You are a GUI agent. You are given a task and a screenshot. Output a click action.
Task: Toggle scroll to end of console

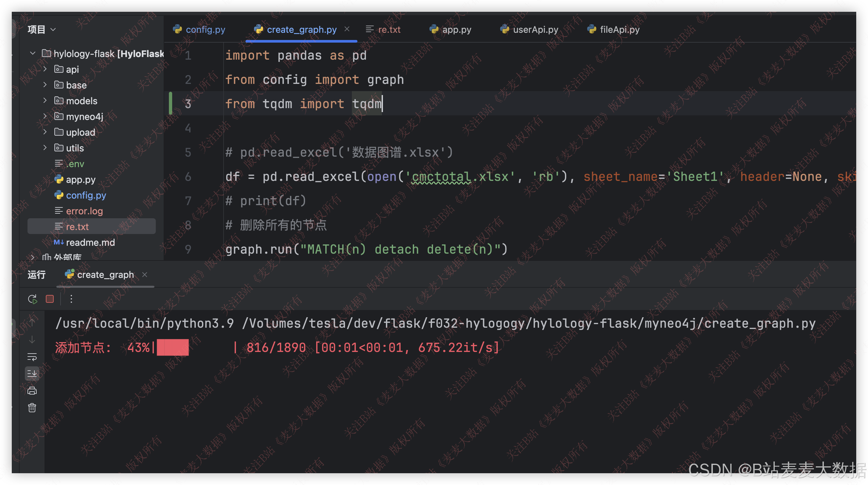coord(32,373)
